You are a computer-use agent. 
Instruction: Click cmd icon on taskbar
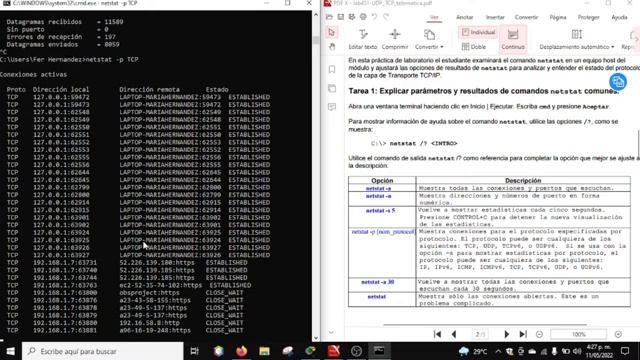[379, 351]
